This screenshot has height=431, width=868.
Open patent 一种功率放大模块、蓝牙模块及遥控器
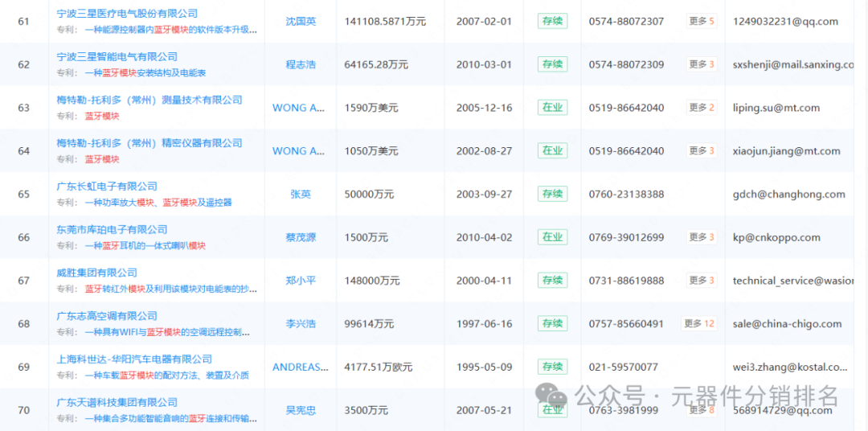tap(158, 203)
